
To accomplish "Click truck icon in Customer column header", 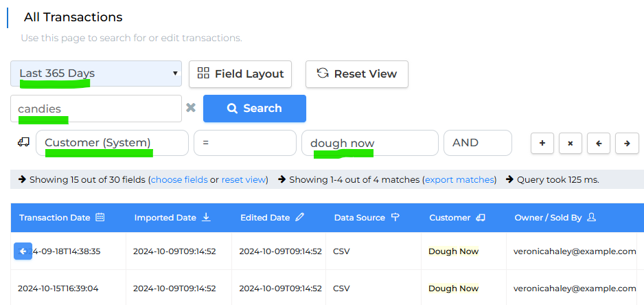I will coord(480,218).
